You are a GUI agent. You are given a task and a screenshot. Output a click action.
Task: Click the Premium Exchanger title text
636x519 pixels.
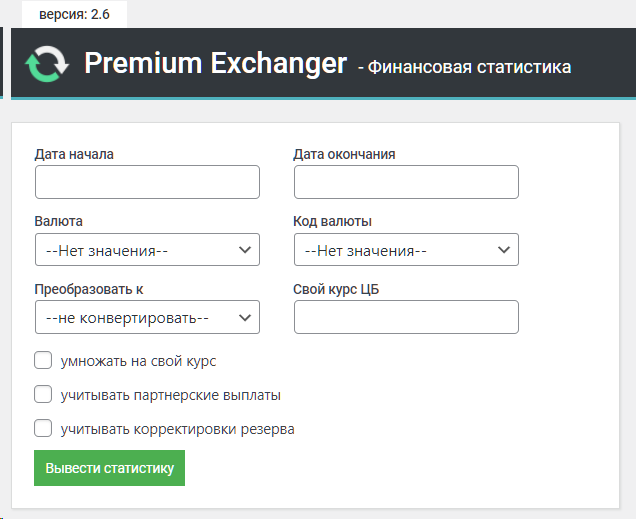(x=215, y=63)
